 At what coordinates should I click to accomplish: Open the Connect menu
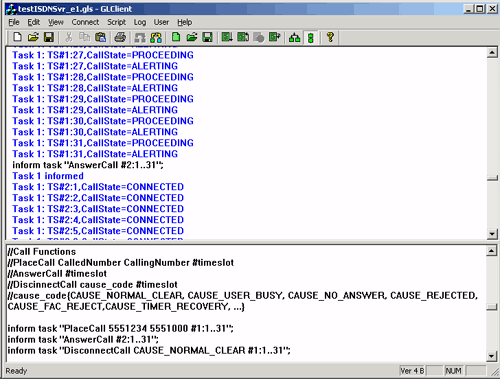pyautogui.click(x=85, y=22)
